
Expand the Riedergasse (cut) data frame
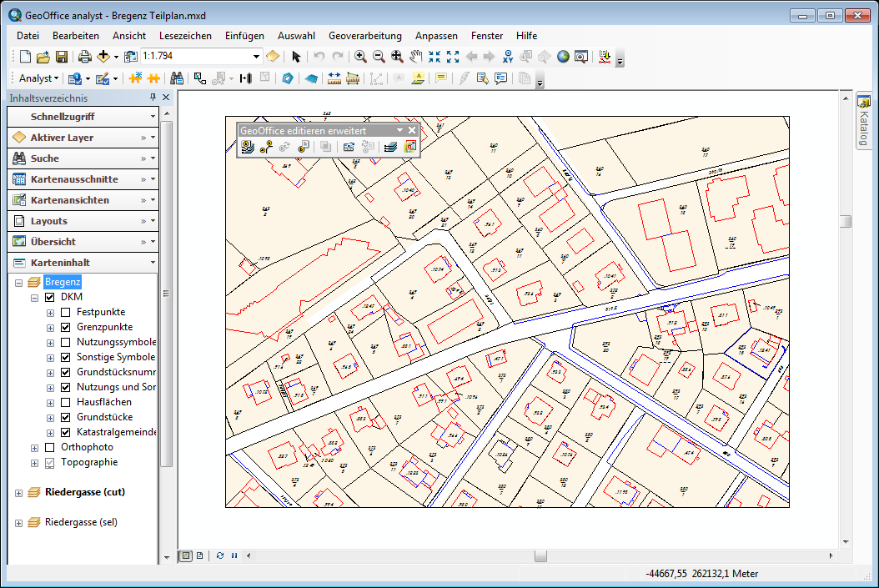coord(18,493)
